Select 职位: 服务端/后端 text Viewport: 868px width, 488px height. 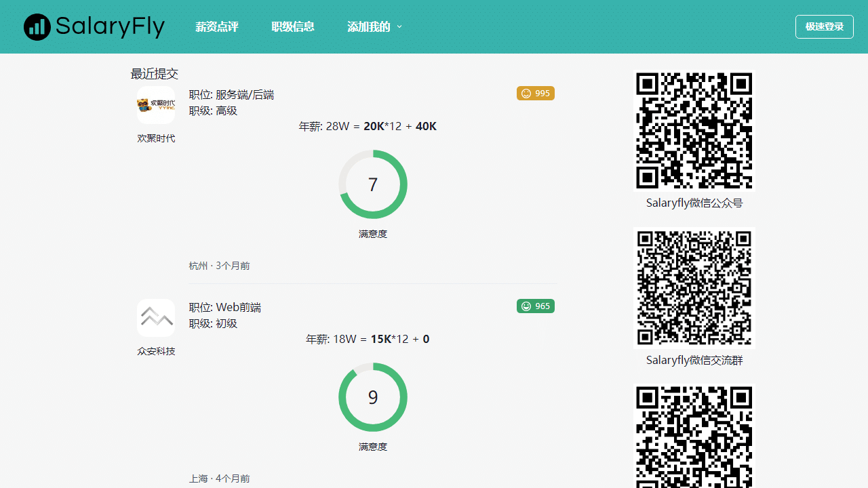click(231, 95)
